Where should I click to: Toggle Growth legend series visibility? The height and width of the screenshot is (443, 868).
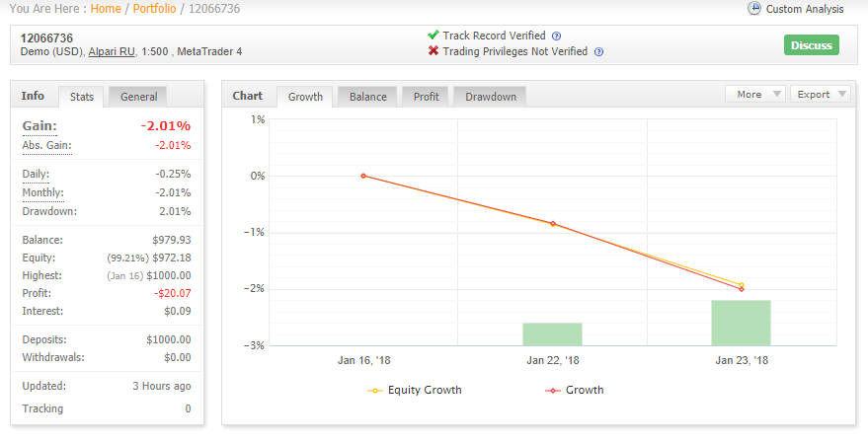575,390
